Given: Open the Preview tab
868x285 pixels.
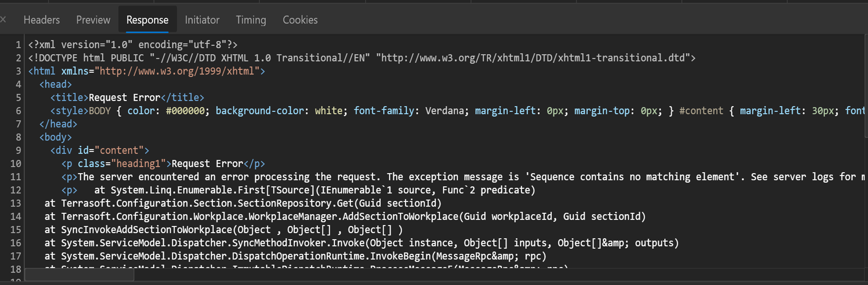Looking at the screenshot, I should click(x=93, y=20).
